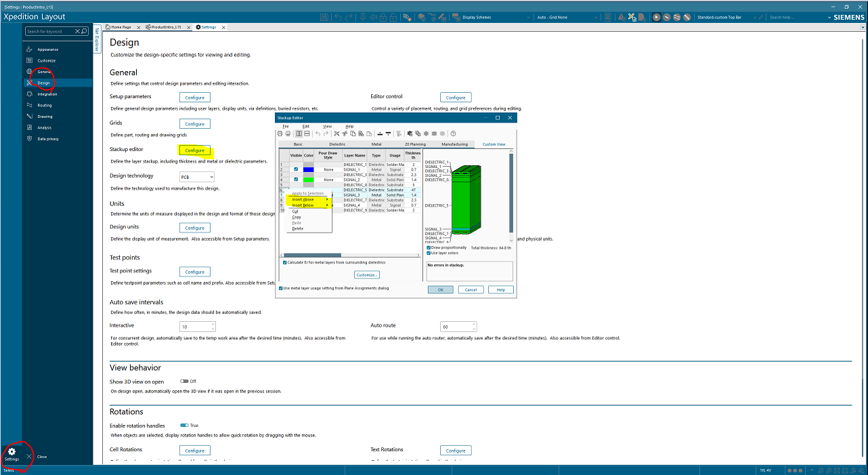Click the Settings gear icon at bottom left
This screenshot has width=868, height=475.
(12, 451)
